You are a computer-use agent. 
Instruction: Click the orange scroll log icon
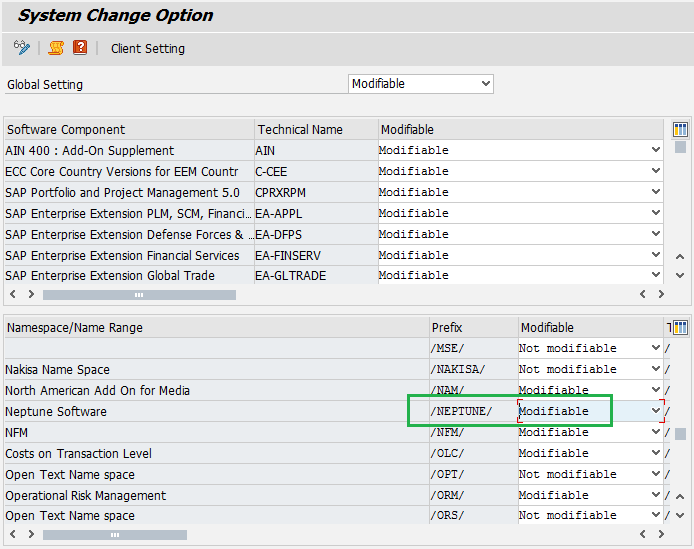click(56, 48)
